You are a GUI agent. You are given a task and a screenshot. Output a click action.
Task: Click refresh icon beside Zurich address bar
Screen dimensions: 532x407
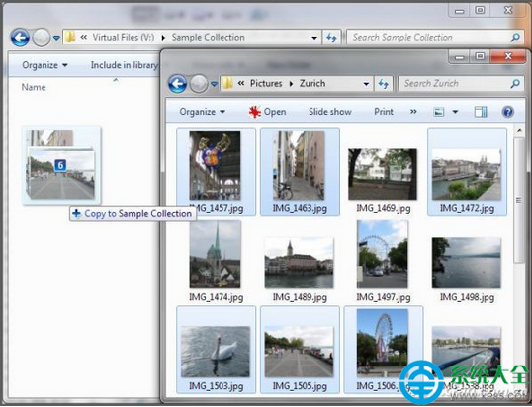click(384, 83)
